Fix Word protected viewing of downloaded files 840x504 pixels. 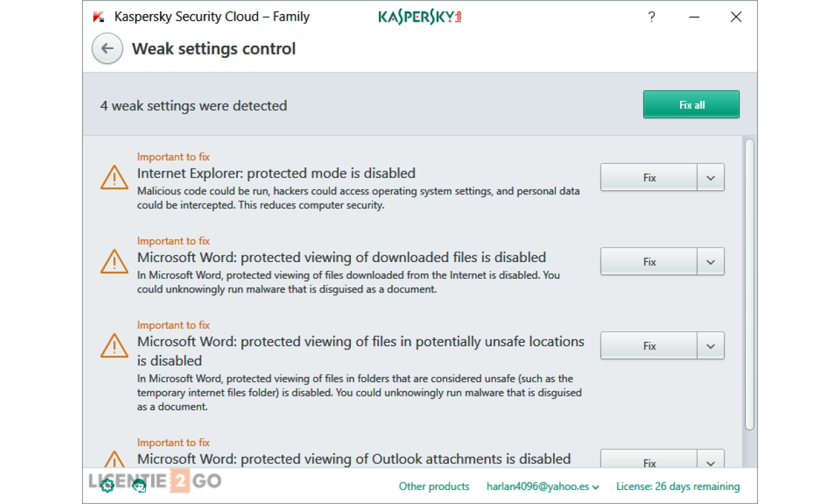649,262
